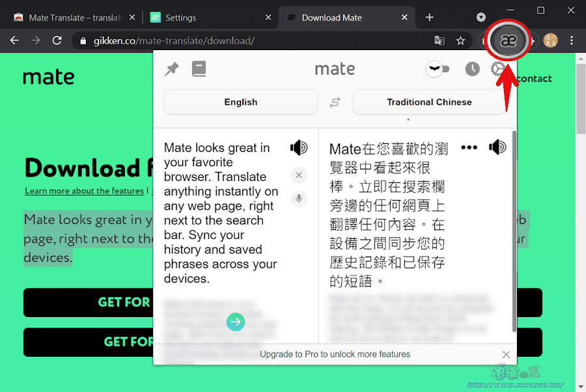Close the Download Mate tab
Image resolution: width=586 pixels, height=392 pixels.
[404, 18]
